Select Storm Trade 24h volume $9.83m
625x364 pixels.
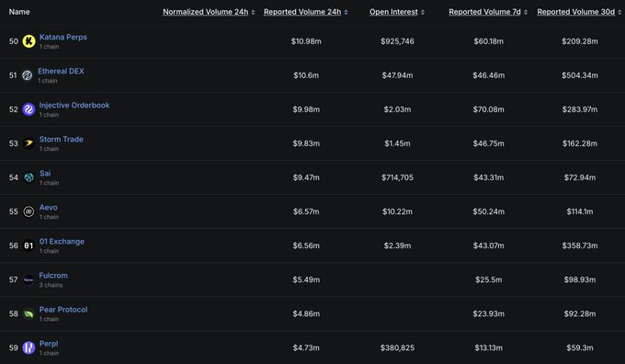click(306, 143)
